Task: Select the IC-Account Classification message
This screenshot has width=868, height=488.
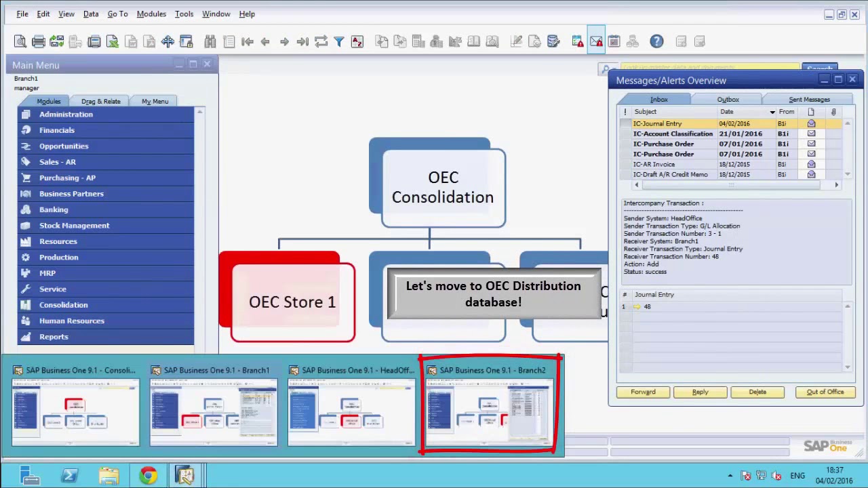Action: point(731,134)
